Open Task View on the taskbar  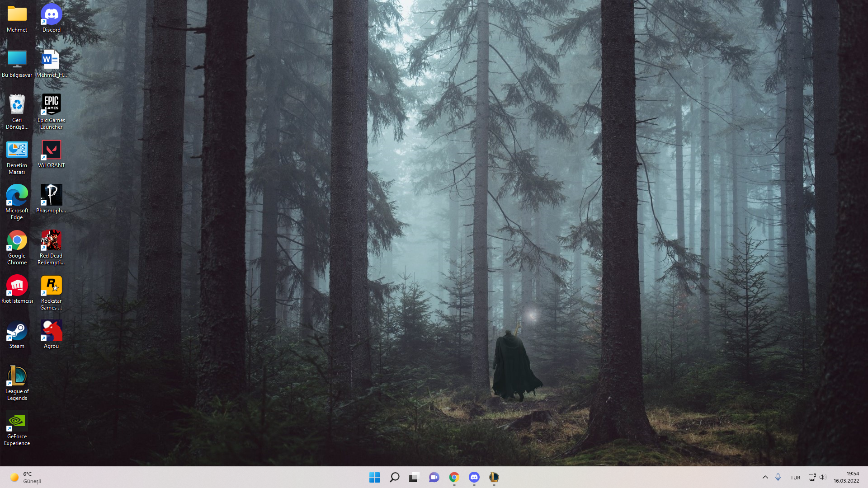(414, 477)
